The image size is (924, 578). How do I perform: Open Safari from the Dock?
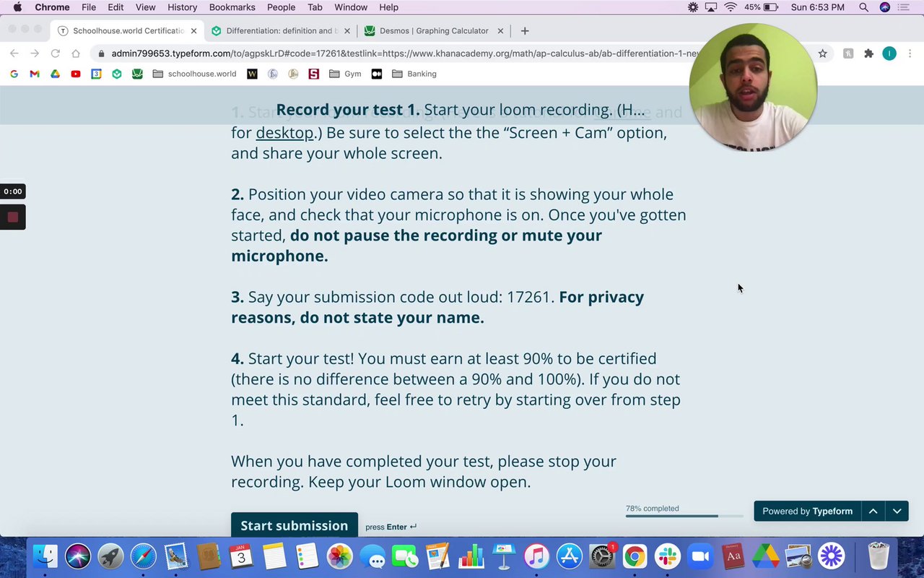click(x=143, y=556)
